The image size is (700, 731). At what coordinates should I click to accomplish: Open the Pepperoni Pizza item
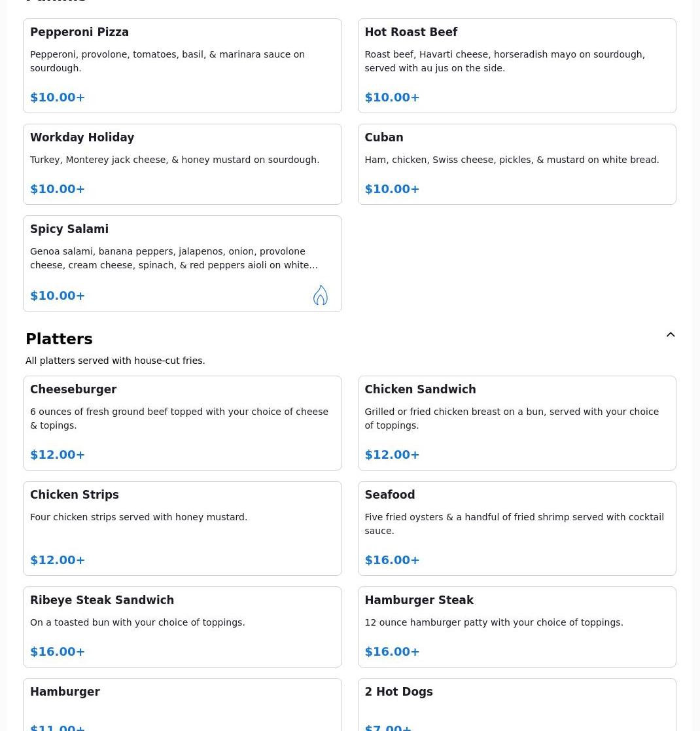[182, 65]
